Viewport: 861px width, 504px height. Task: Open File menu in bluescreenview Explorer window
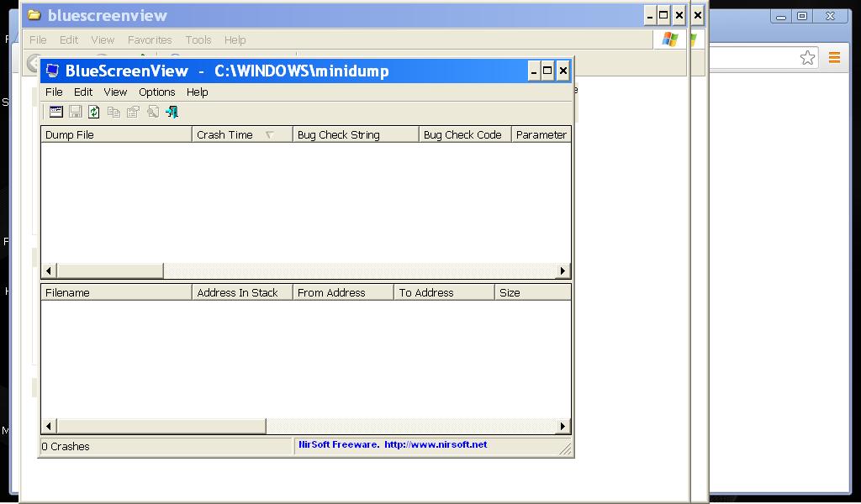[38, 40]
